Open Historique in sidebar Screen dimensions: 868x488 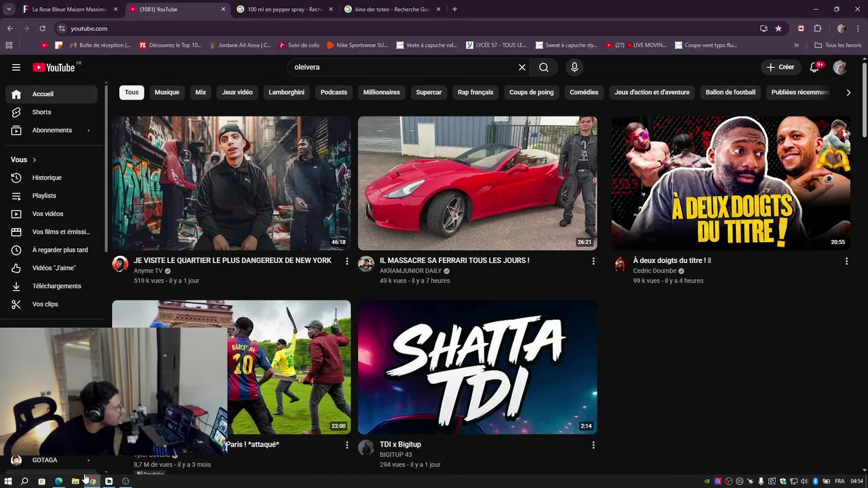point(52,178)
